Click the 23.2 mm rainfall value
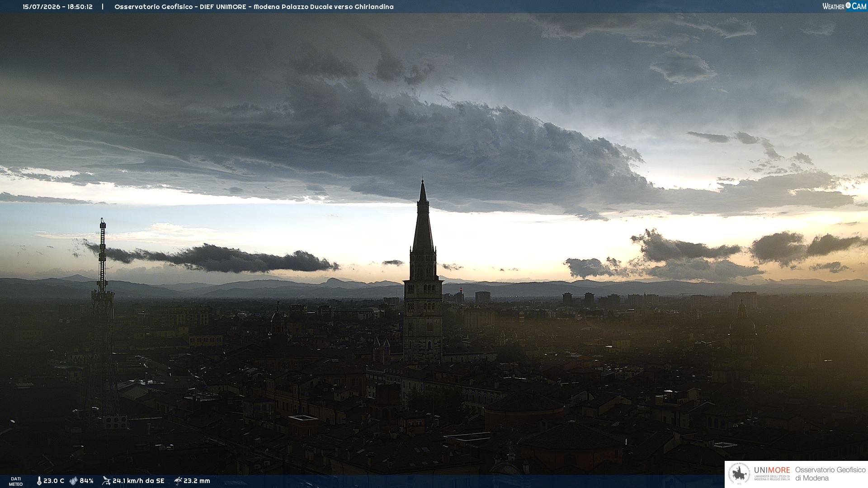Screen dimensions: 868x488 (197, 481)
